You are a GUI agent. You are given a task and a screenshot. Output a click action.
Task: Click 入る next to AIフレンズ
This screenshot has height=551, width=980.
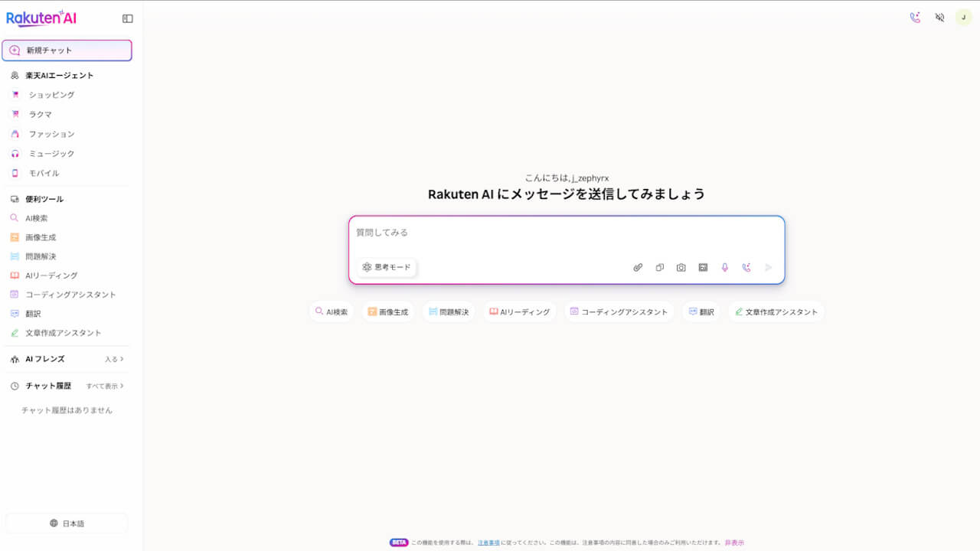coord(114,359)
